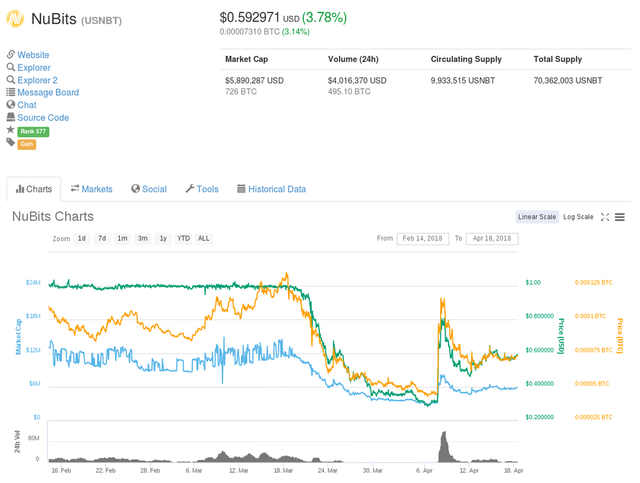The width and height of the screenshot is (640, 483).
Task: Switch to the Social tab
Action: coord(149,189)
